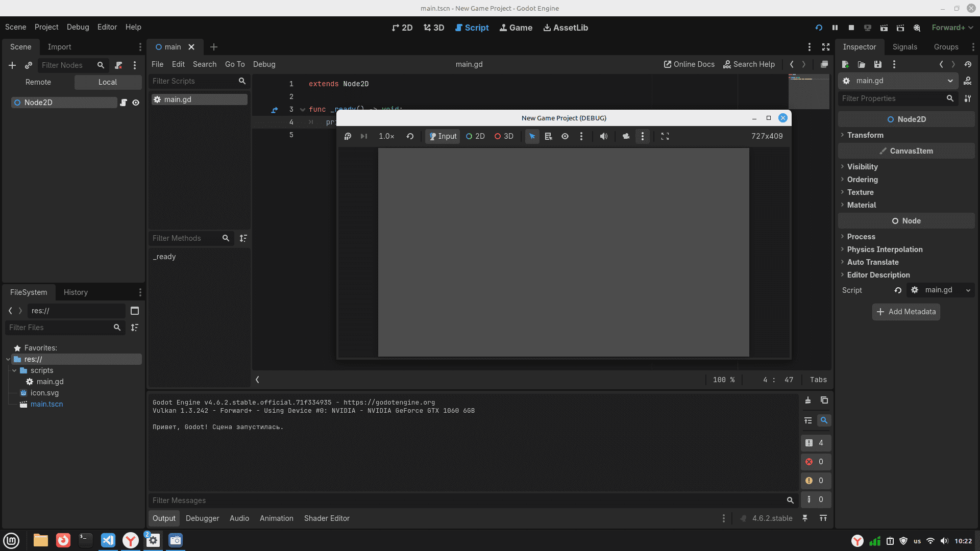Open the property tools beside Filter Properties

pyautogui.click(x=968, y=98)
